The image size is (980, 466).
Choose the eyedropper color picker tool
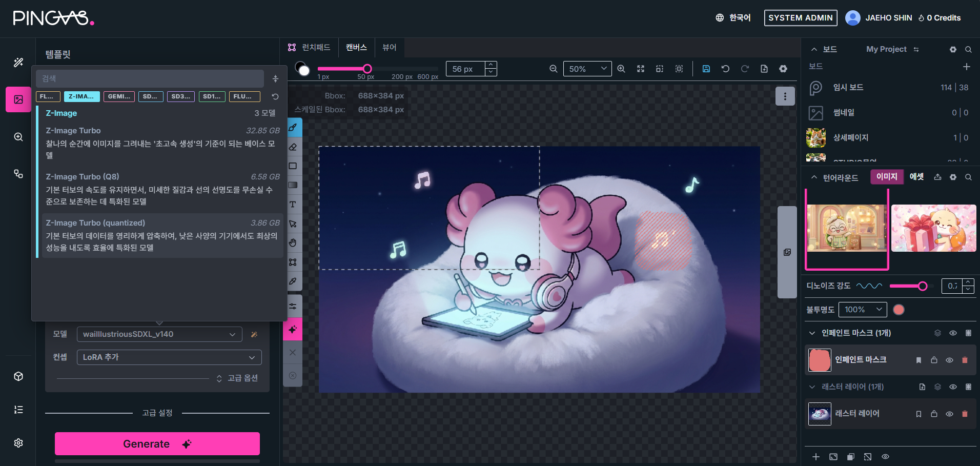pyautogui.click(x=293, y=281)
